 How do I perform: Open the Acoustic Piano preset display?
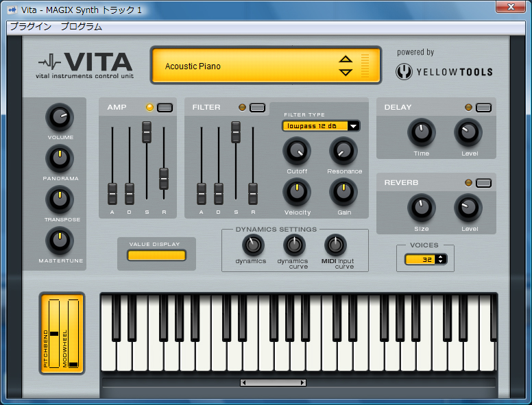266,65
